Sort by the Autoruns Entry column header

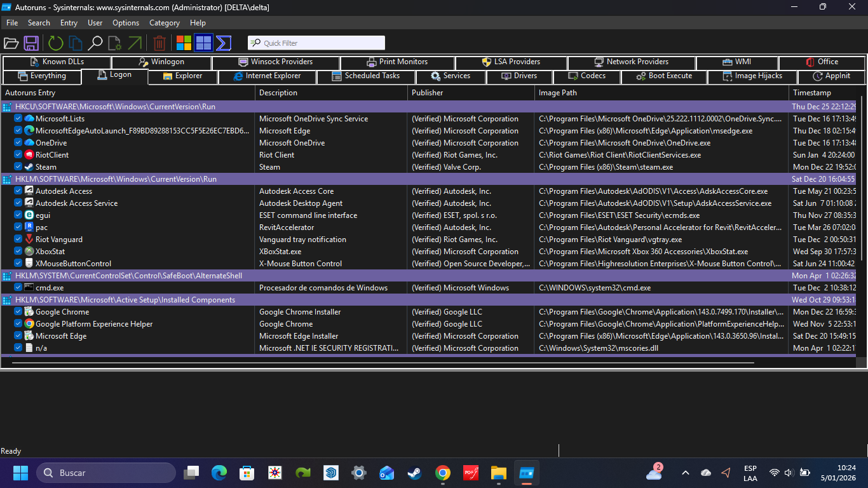click(128, 93)
